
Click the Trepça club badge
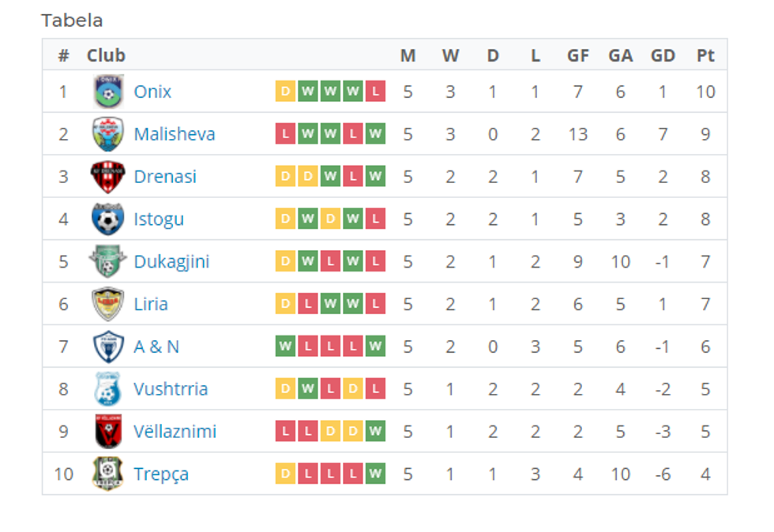pos(107,474)
